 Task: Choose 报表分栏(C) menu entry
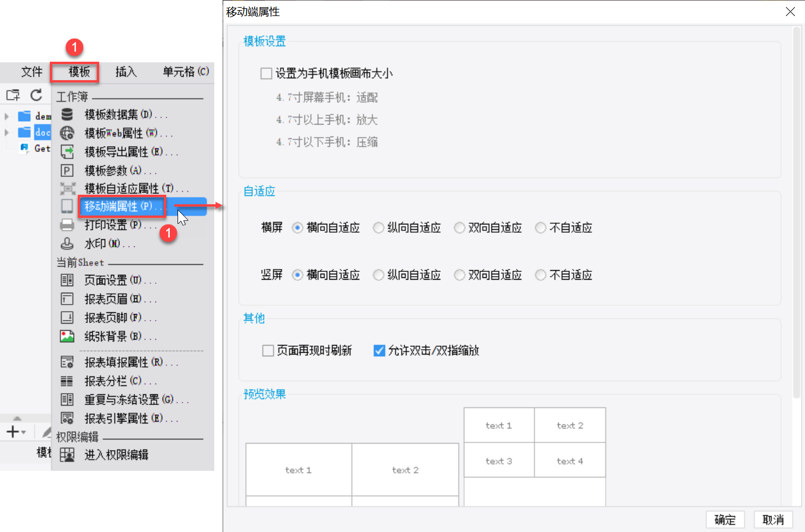tap(121, 381)
